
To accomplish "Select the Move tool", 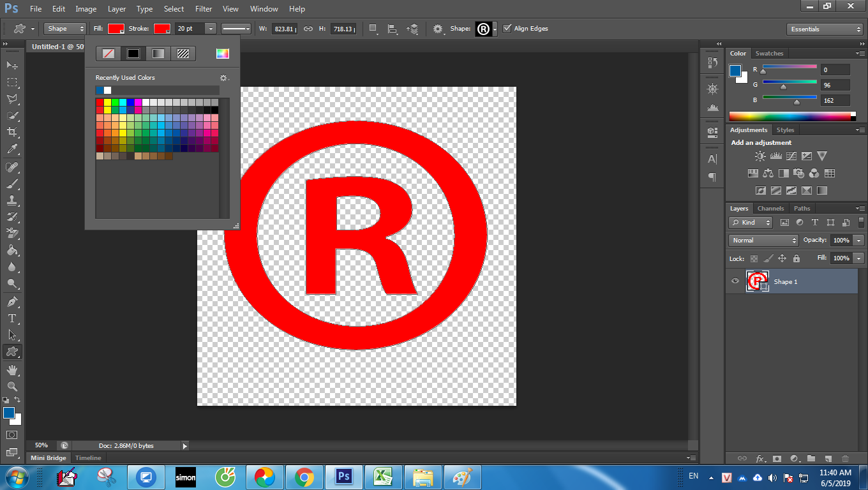I will 12,65.
